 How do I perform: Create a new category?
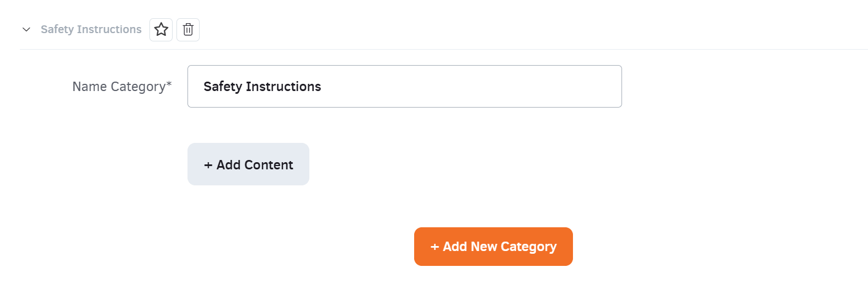click(493, 247)
